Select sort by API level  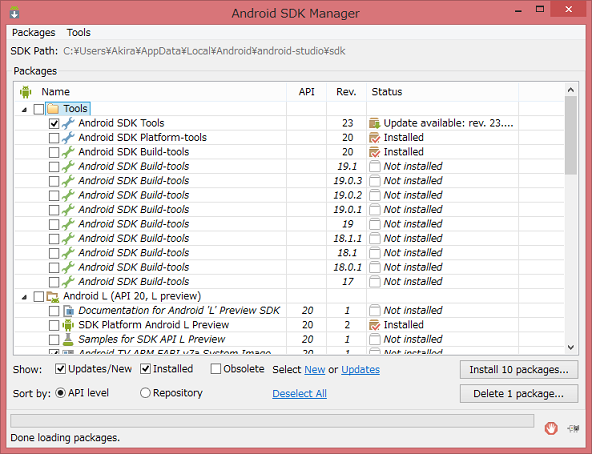click(60, 393)
